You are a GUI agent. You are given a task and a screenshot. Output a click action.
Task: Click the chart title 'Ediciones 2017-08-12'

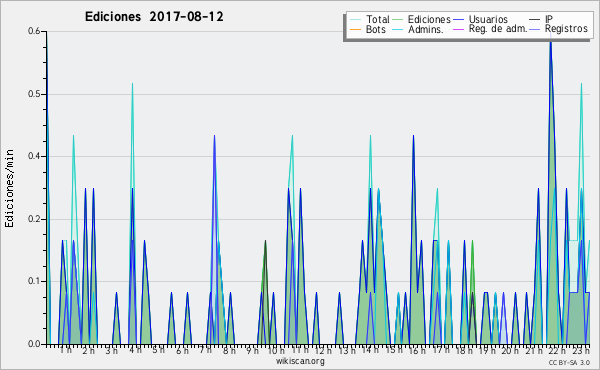[154, 17]
